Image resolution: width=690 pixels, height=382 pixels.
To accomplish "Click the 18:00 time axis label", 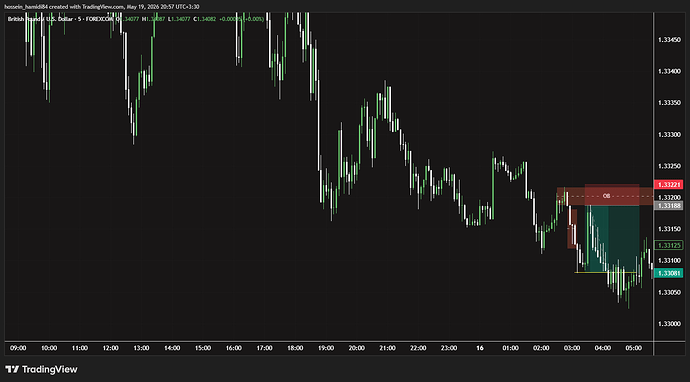I will (295, 348).
